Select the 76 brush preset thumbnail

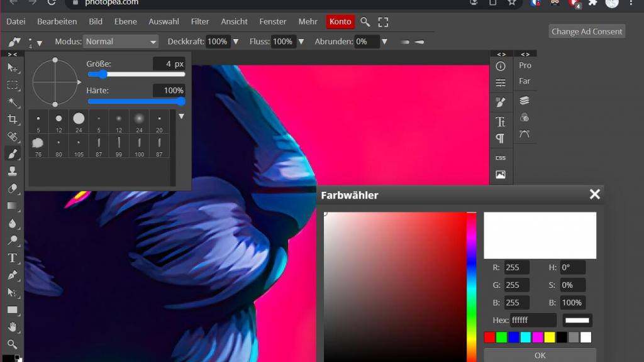pos(38,146)
